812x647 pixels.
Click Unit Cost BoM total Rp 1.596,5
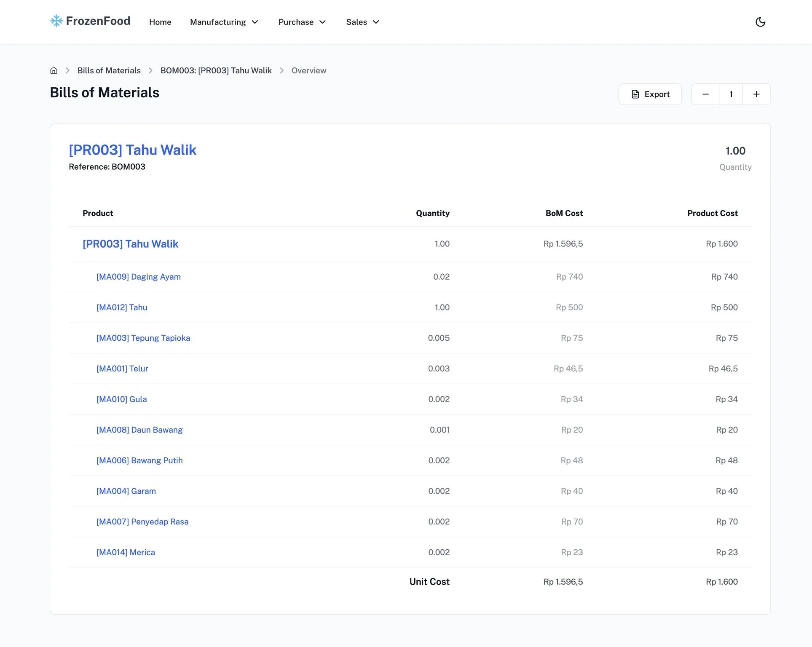click(563, 582)
